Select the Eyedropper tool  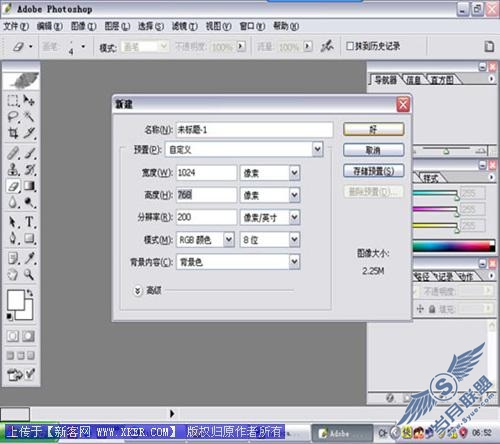tap(29, 258)
